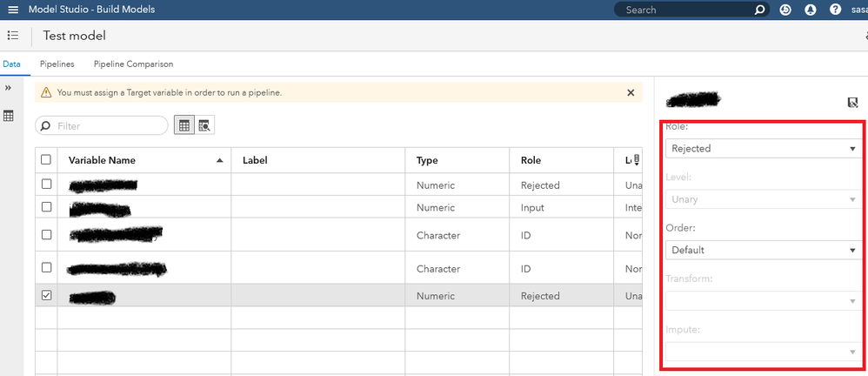Expand the left panel with double chevron
This screenshot has height=376, width=868.
[9, 89]
